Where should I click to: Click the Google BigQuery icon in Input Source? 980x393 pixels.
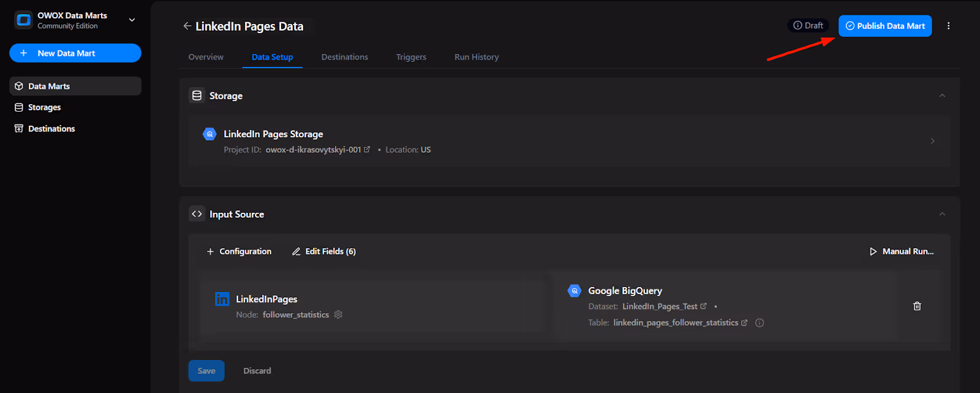[x=575, y=291]
